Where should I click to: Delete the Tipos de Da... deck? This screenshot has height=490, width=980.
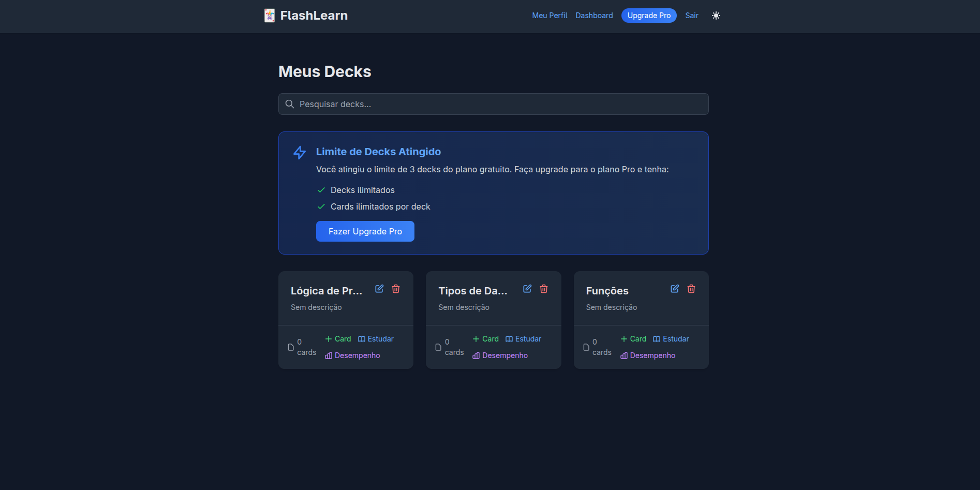point(544,289)
